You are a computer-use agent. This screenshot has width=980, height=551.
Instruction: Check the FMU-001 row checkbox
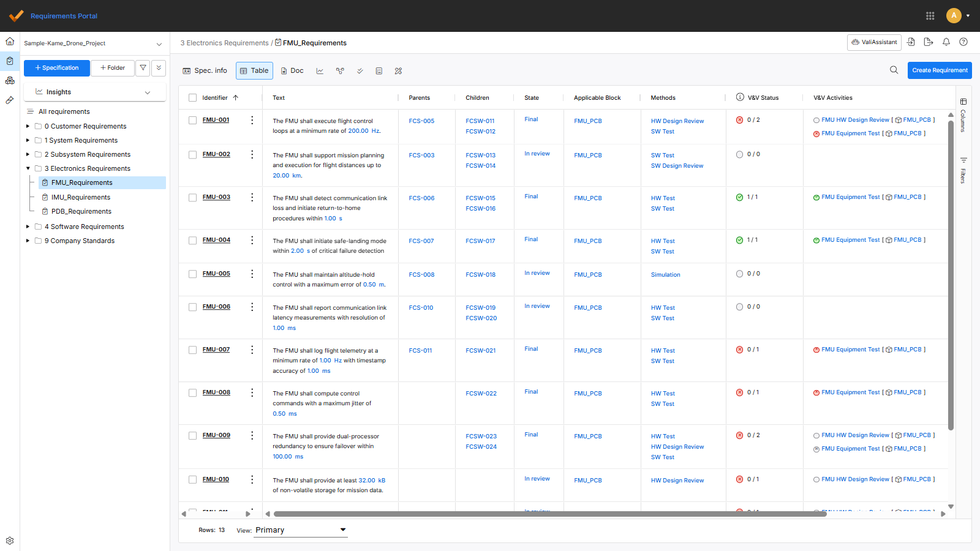[192, 121]
